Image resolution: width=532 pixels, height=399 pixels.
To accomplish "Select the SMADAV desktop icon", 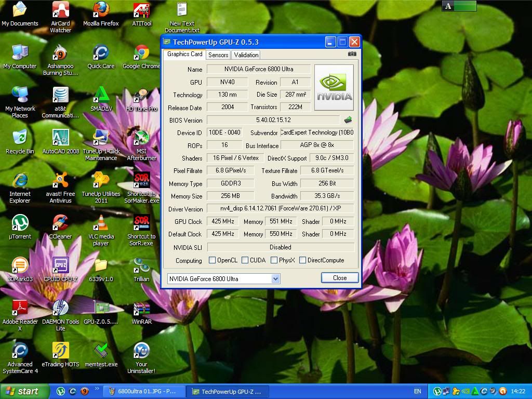I will (x=101, y=99).
